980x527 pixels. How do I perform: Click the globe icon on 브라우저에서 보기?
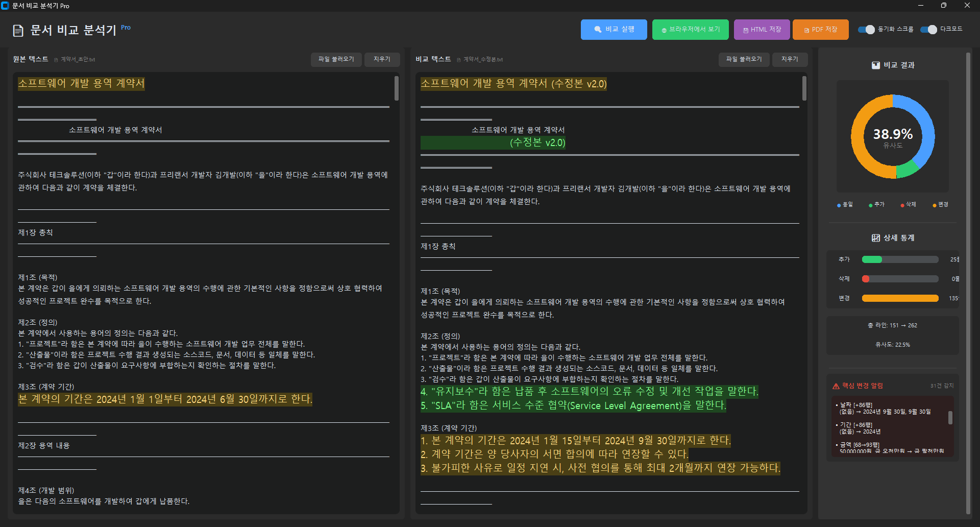664,30
